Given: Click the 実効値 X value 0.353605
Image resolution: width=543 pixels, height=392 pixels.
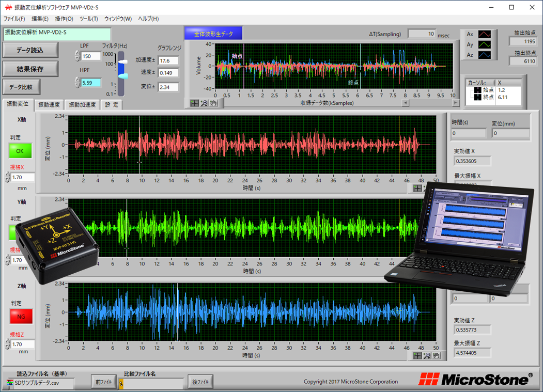Looking at the screenshot, I should [472, 161].
